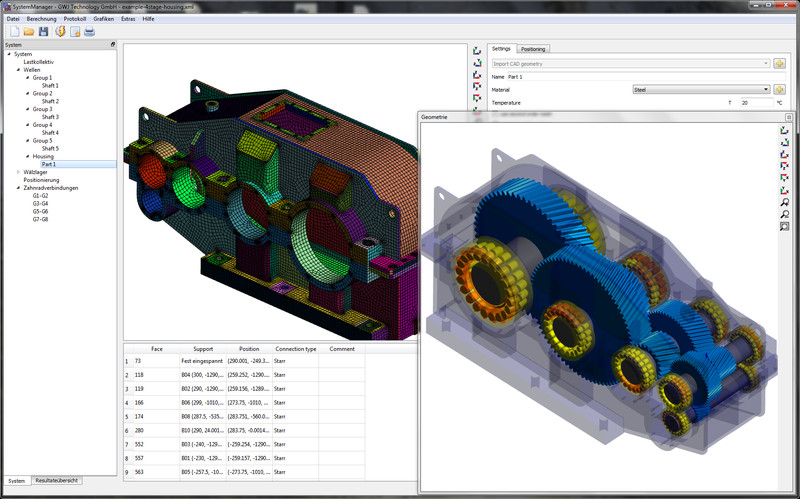This screenshot has width=800, height=499.
Task: Open the Material dropdown showing Steel
Action: click(x=701, y=89)
